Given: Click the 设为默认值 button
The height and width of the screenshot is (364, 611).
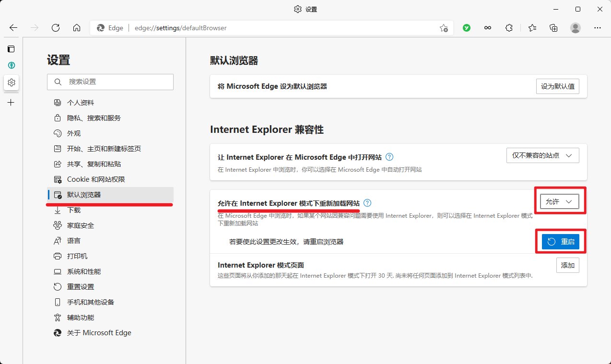Looking at the screenshot, I should 557,86.
